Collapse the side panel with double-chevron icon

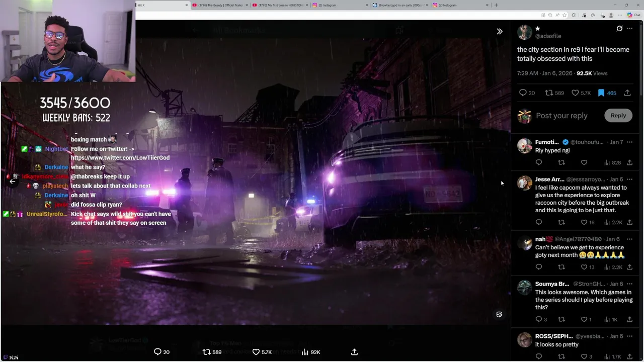(x=500, y=31)
